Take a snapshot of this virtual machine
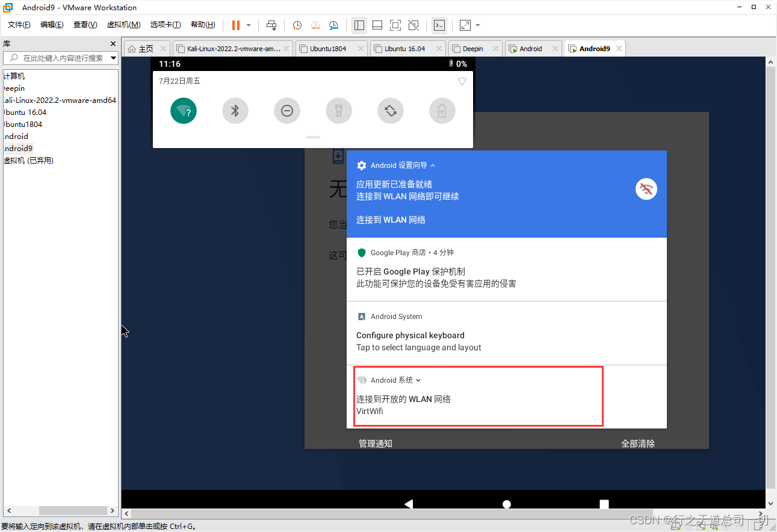Viewport: 777px width, 532px height. pyautogui.click(x=297, y=25)
